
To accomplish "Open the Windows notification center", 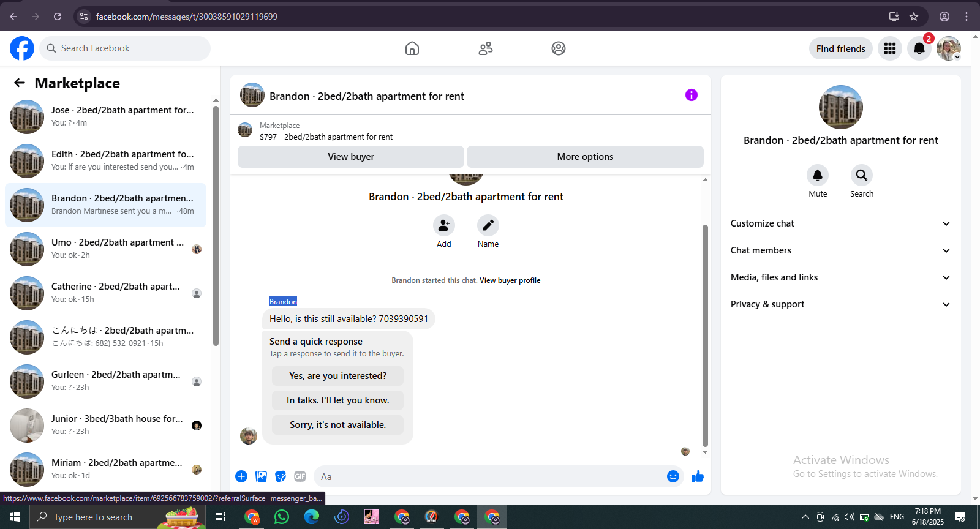I will click(960, 517).
